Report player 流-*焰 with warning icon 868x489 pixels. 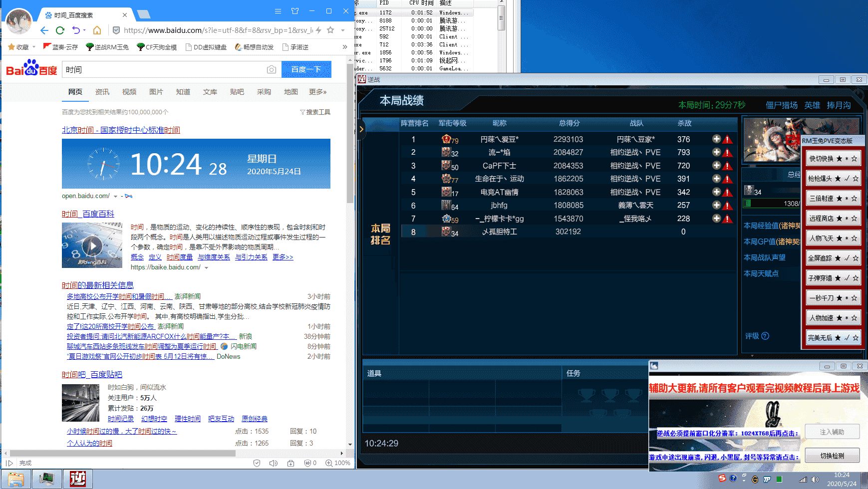[727, 153]
